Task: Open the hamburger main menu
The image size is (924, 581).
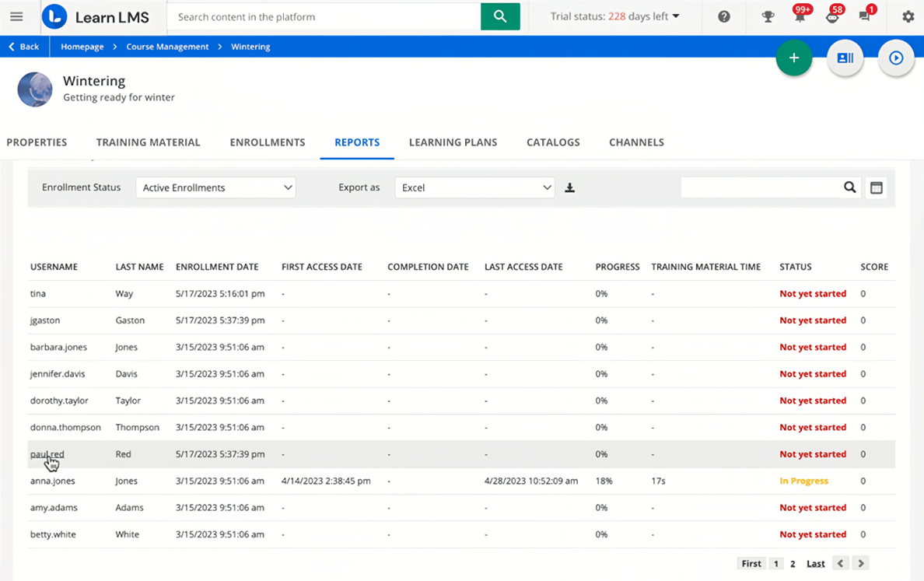Action: [x=16, y=16]
